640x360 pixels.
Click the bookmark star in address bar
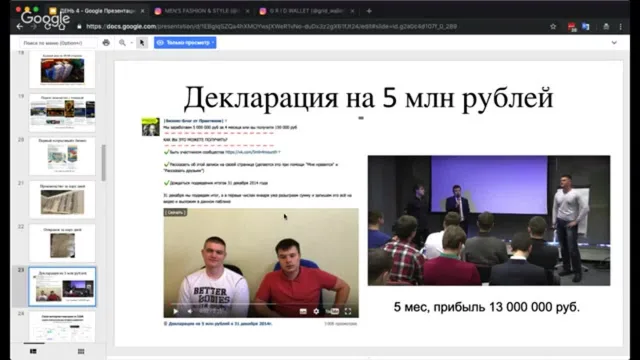[x=553, y=27]
